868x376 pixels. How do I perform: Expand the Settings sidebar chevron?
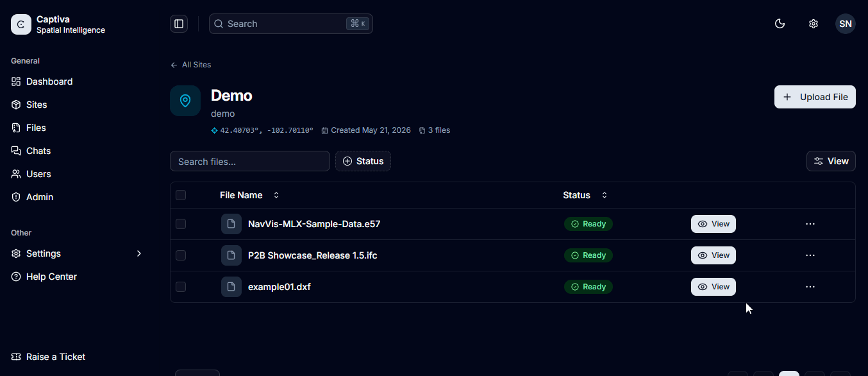(139, 253)
